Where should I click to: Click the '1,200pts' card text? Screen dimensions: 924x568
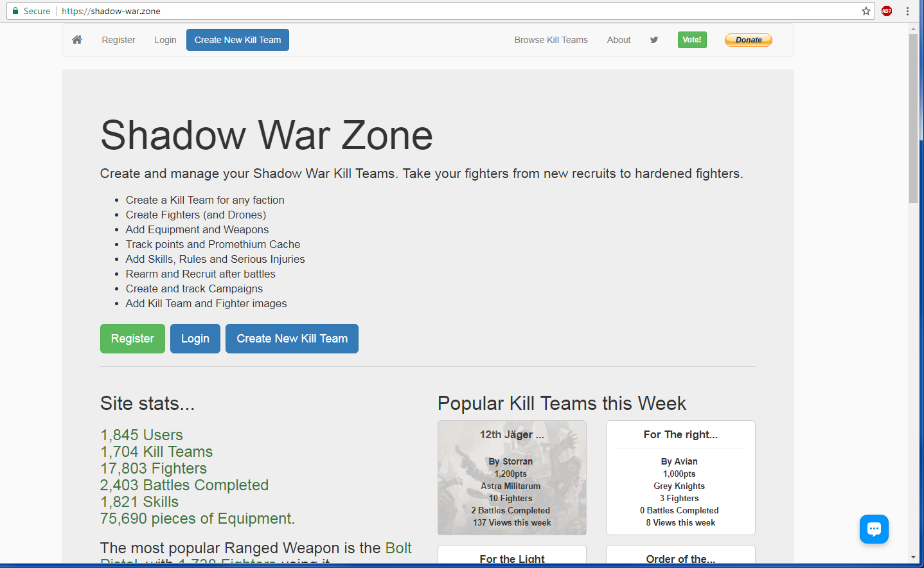[x=511, y=474]
